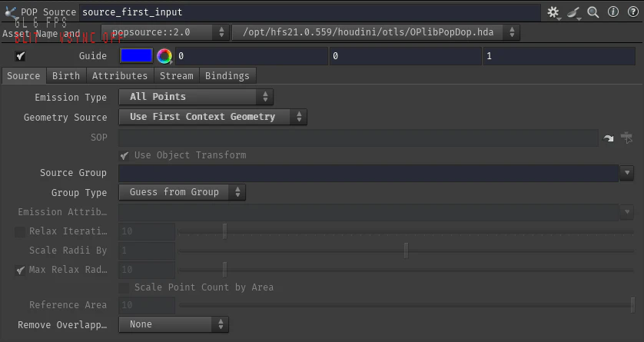Open parameter search magnifier
Viewport: 644px width, 342px height.
pyautogui.click(x=593, y=12)
